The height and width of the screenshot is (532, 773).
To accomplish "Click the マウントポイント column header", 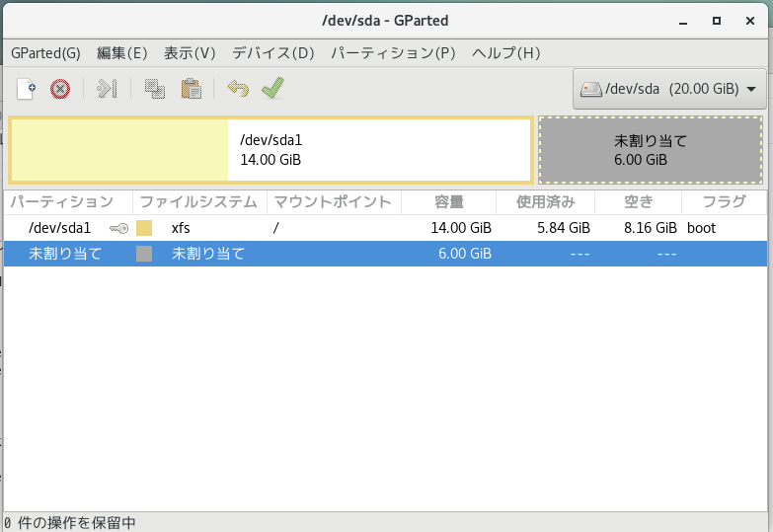I will click(x=334, y=201).
